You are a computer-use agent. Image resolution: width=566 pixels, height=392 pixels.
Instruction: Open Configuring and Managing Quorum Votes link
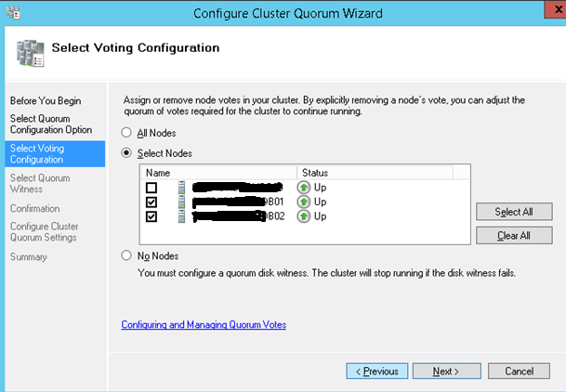coord(204,325)
